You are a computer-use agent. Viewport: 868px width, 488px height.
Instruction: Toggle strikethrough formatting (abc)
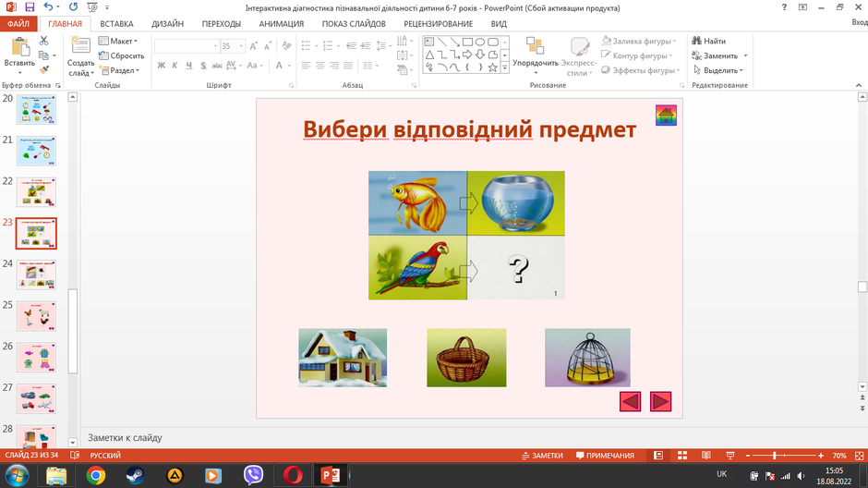[x=217, y=66]
